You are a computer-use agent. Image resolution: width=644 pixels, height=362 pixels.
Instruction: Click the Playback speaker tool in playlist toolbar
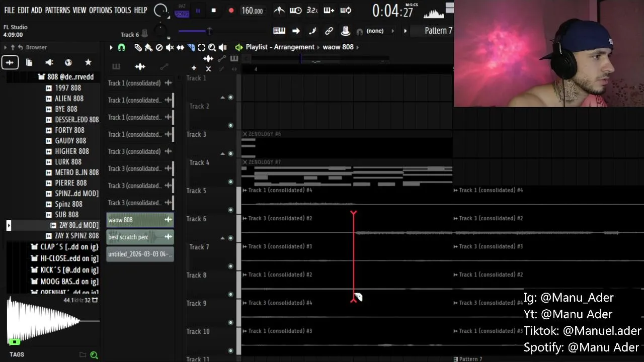[x=222, y=47]
